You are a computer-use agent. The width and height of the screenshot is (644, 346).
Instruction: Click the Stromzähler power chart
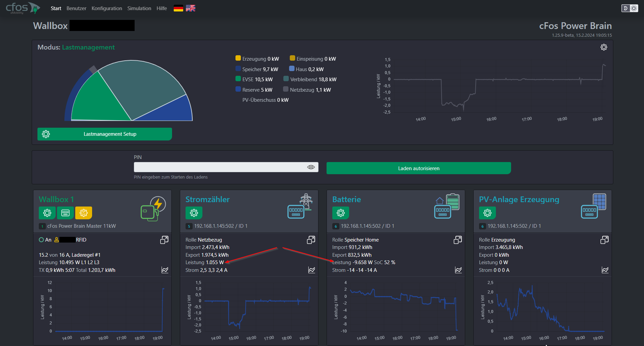click(249, 310)
